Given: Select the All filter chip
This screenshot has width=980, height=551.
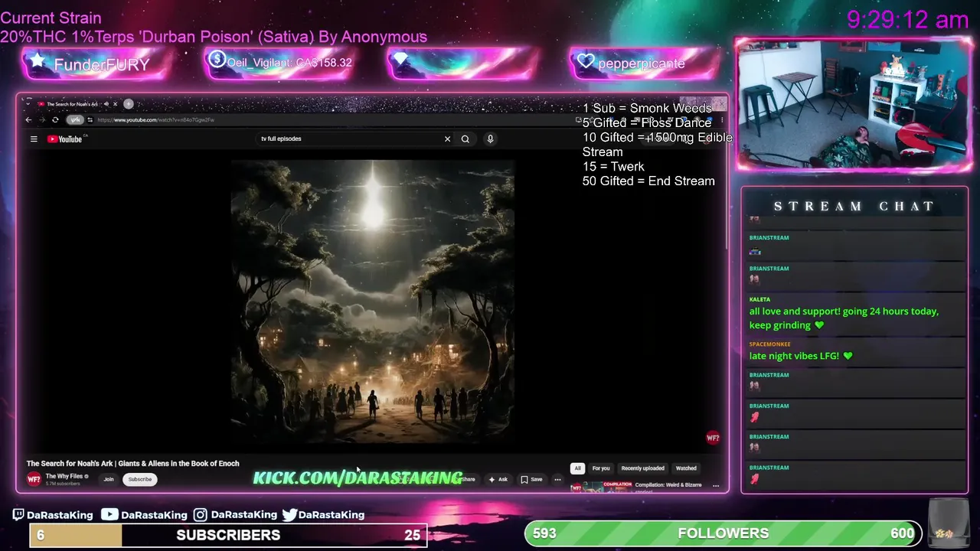Looking at the screenshot, I should click(578, 468).
